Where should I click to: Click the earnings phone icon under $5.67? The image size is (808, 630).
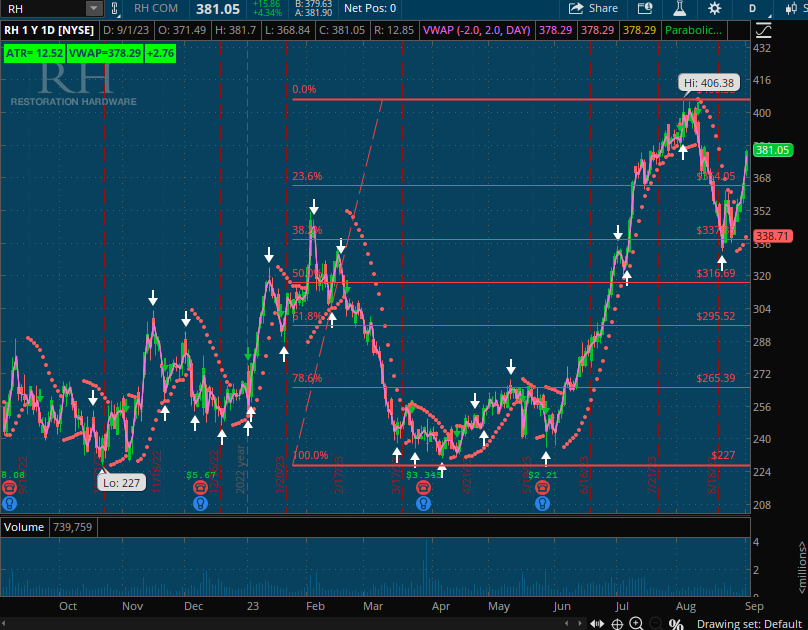coord(200,487)
